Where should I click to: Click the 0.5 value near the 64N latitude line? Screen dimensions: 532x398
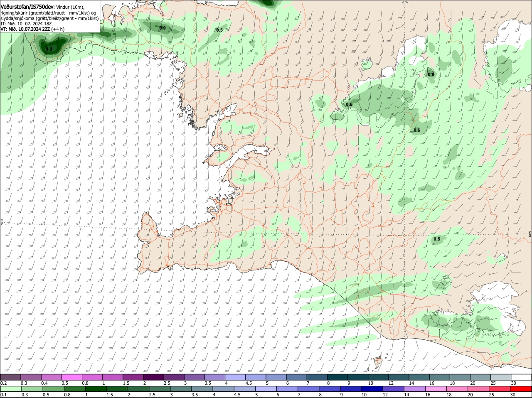pyautogui.click(x=437, y=239)
